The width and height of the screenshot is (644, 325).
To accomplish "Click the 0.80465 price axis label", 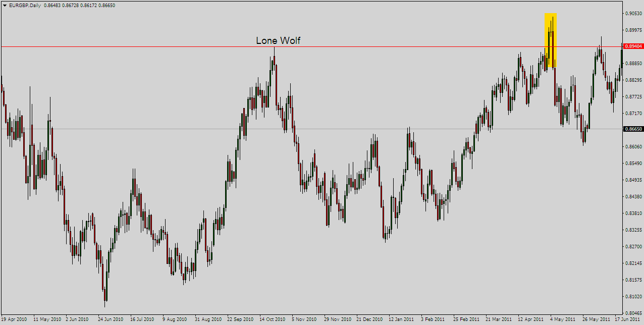I will [634, 313].
